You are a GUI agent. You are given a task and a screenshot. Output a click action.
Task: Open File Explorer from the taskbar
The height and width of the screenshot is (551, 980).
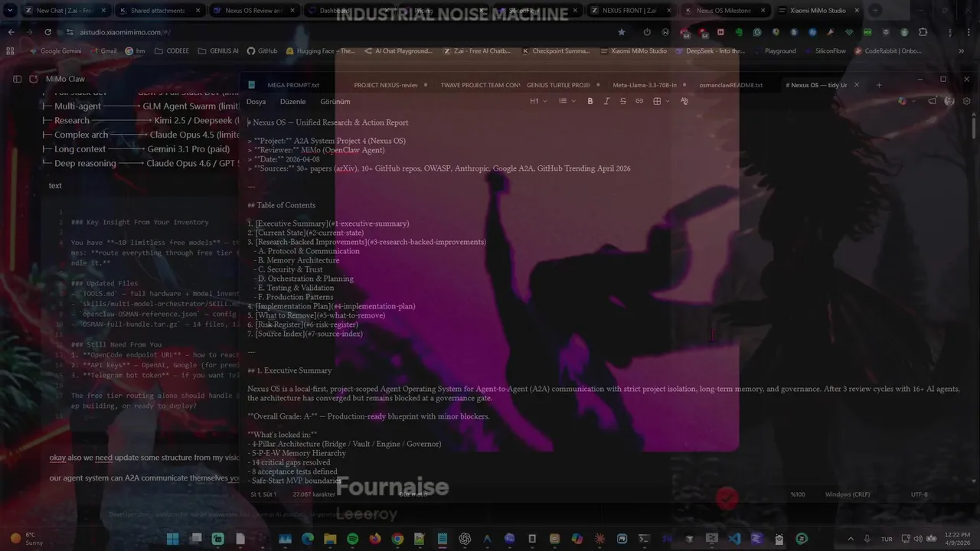(330, 539)
